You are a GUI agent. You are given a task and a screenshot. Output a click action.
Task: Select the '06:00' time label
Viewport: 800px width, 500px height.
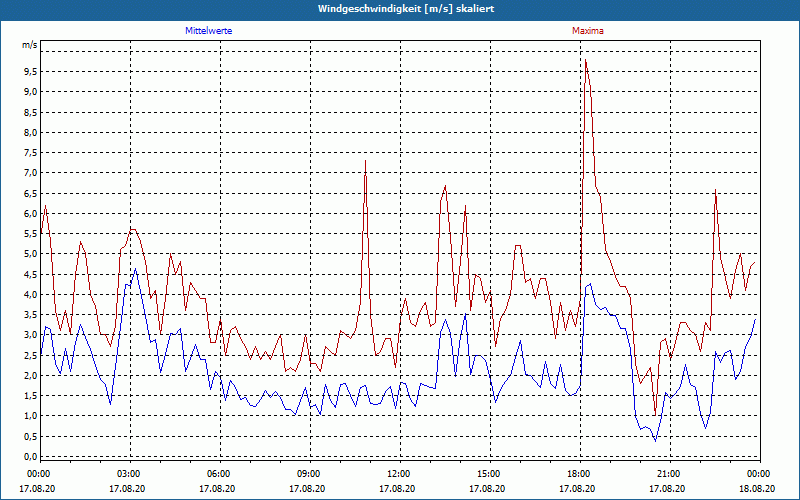[x=217, y=474]
